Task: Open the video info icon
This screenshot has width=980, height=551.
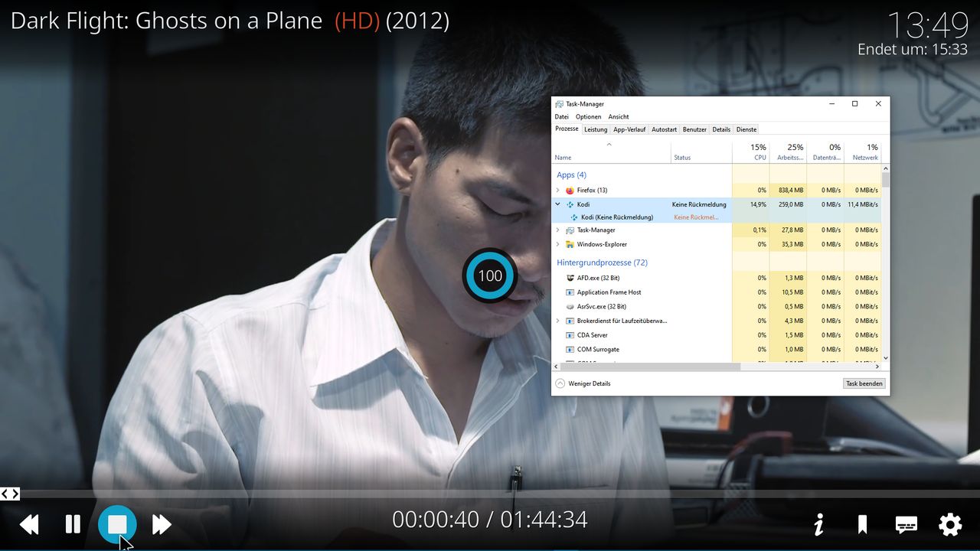Action: pos(818,524)
